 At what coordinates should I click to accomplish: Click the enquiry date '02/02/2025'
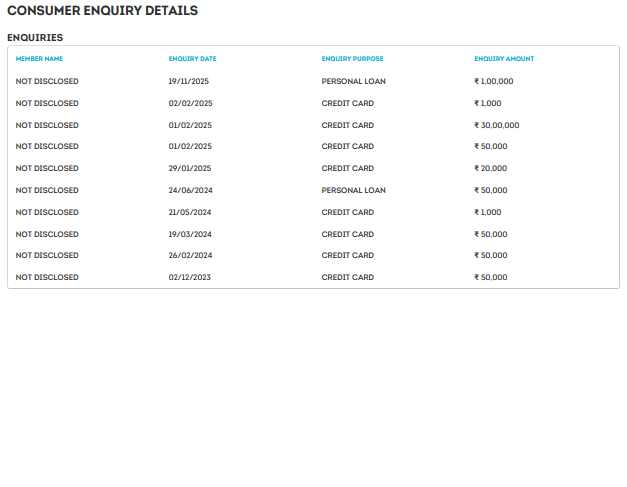pyautogui.click(x=190, y=103)
